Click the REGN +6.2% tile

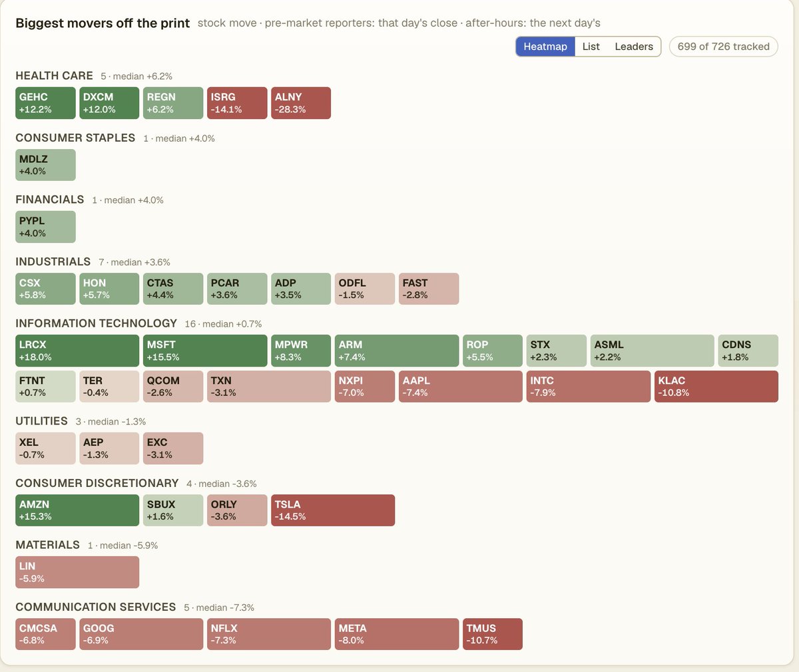(x=173, y=103)
